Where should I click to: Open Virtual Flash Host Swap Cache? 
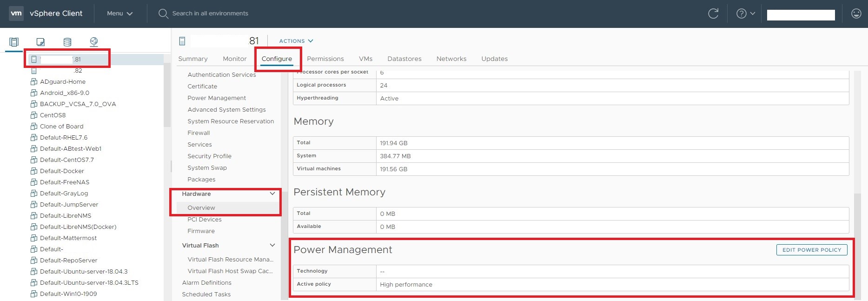point(230,271)
